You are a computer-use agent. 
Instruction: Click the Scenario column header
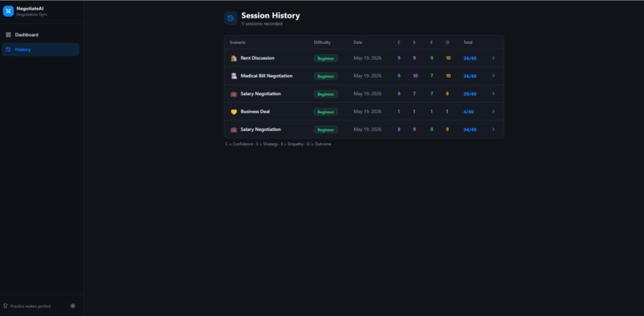pos(237,42)
